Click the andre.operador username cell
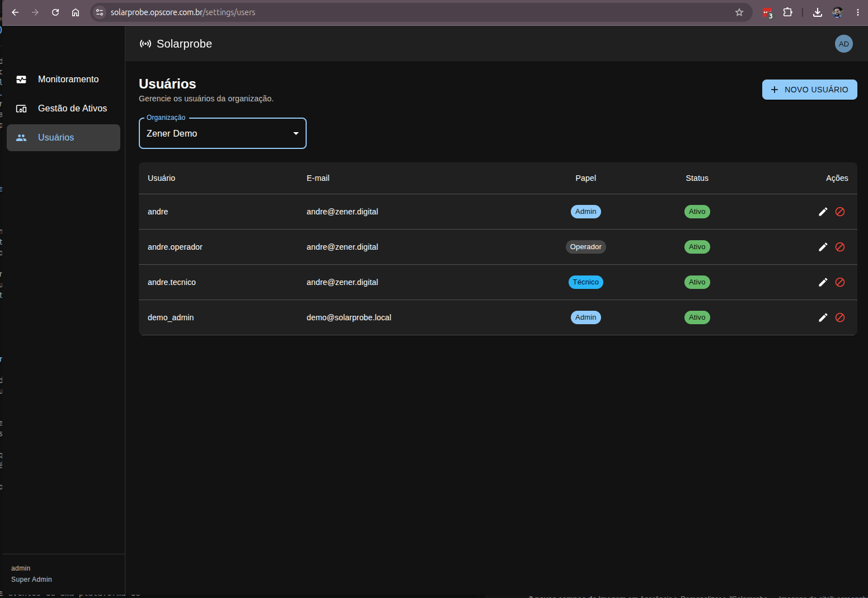The image size is (868, 598). point(175,247)
